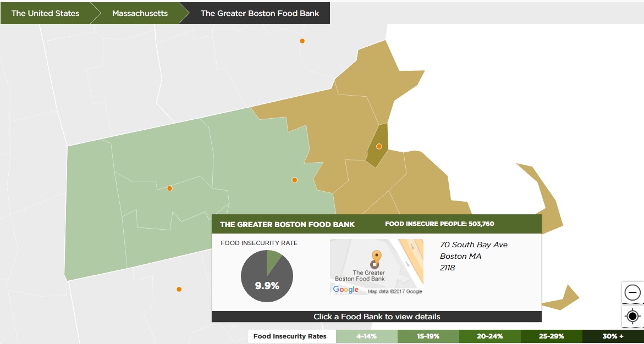Click the 'Click a Food Bank to view details' bar

point(377,317)
